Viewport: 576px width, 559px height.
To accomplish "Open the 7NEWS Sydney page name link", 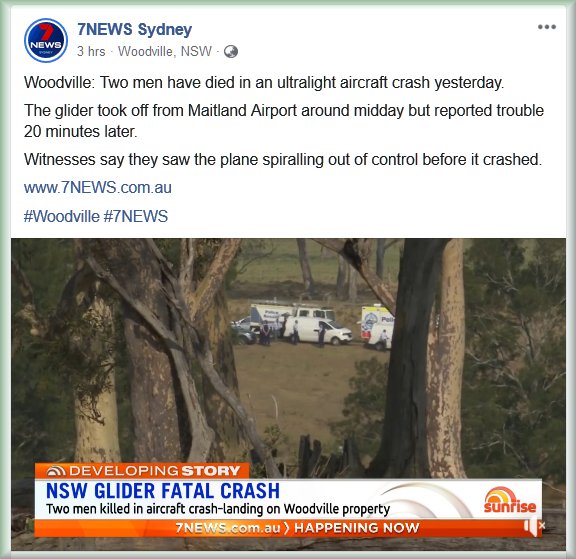I will [134, 29].
